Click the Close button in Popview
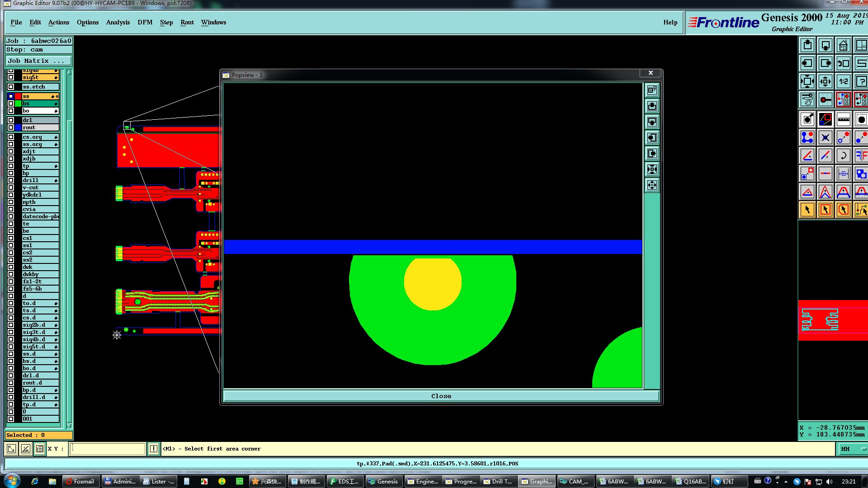 click(x=441, y=396)
